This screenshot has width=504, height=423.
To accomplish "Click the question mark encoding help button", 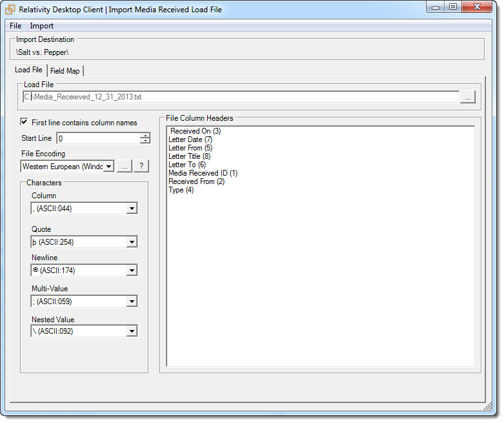I will point(141,167).
